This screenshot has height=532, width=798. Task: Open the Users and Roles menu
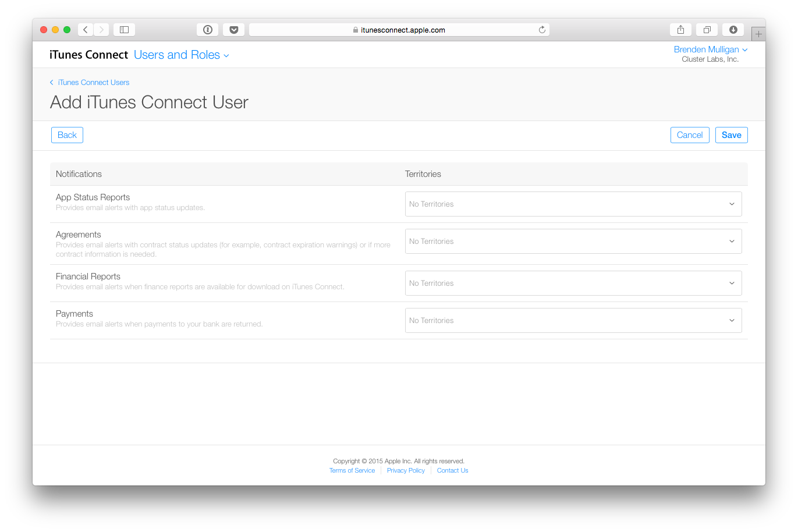coord(182,55)
